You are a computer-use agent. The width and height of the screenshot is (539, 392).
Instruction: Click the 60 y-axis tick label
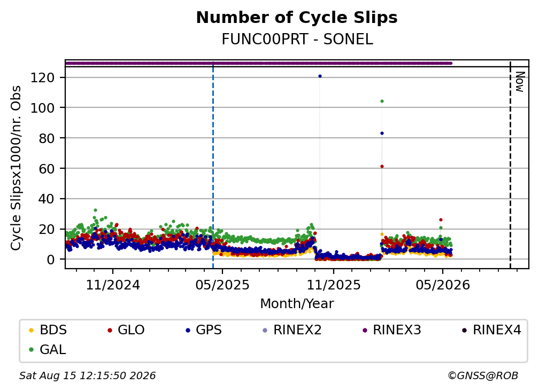(x=47, y=169)
